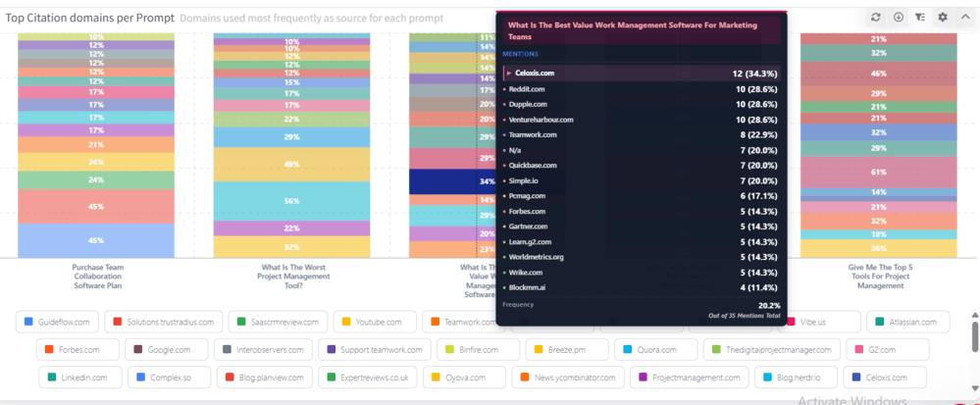The width and height of the screenshot is (980, 405).
Task: Select the 56% segment in Worst Tool bar
Action: coord(291,201)
